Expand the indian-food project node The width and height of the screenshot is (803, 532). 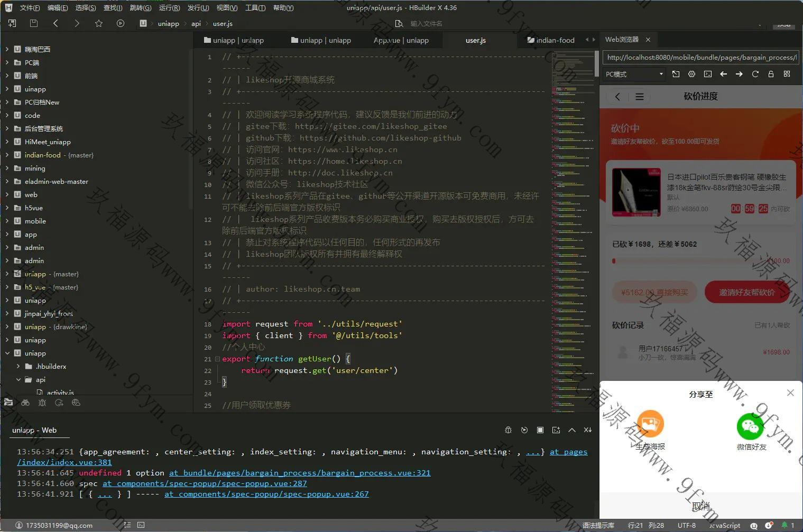(7, 155)
